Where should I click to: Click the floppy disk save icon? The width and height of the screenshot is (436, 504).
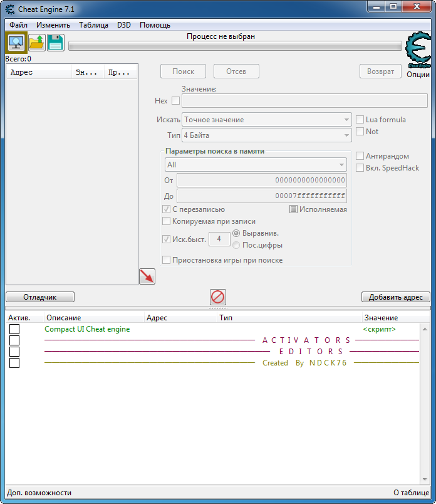(56, 43)
